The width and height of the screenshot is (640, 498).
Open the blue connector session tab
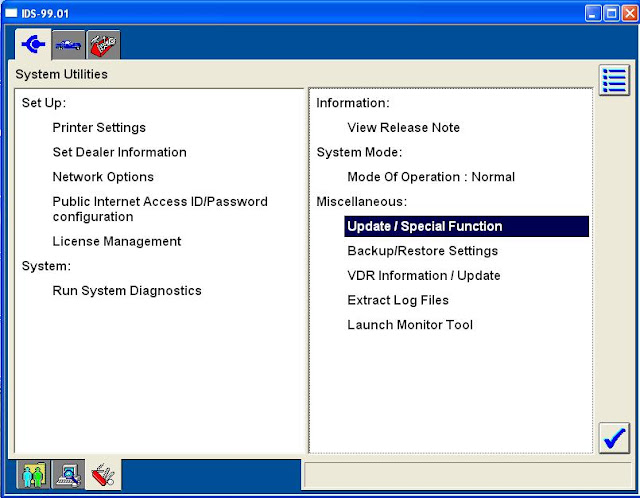pyautogui.click(x=33, y=44)
